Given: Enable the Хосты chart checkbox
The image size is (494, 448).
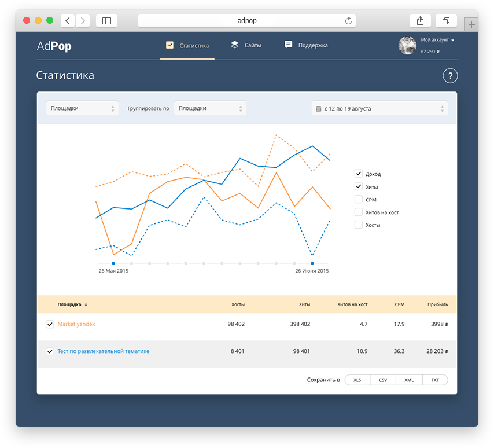Looking at the screenshot, I should 359,225.
